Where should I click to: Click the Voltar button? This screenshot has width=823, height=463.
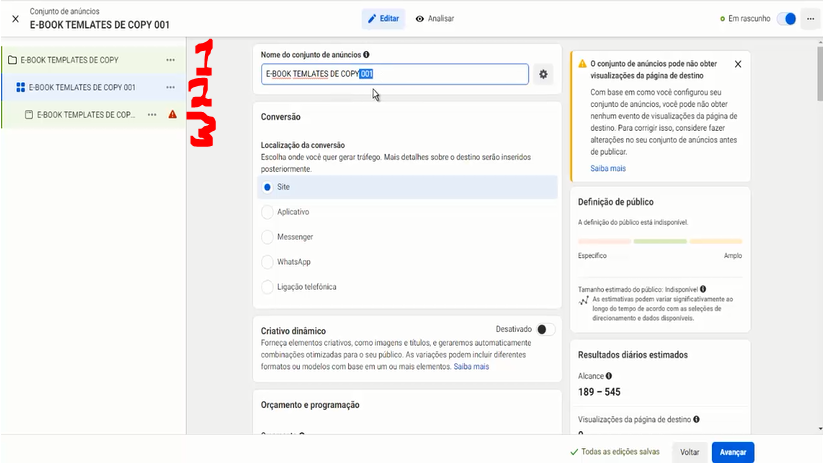pos(689,452)
